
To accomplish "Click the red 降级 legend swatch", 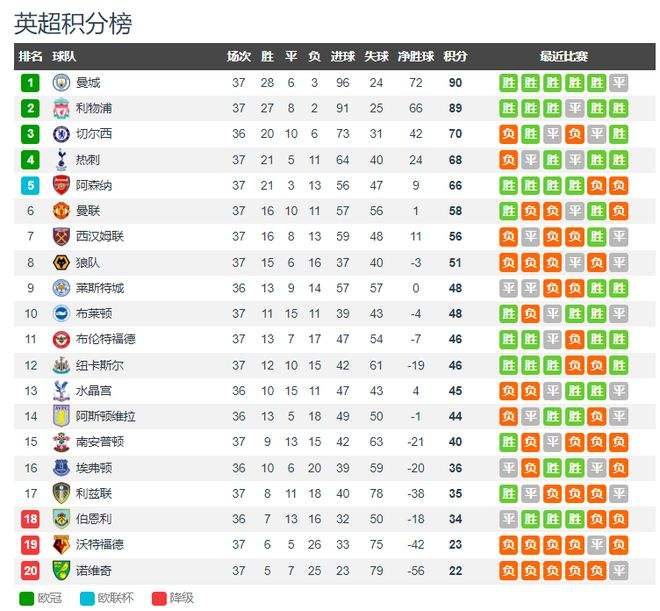I will tap(159, 598).
